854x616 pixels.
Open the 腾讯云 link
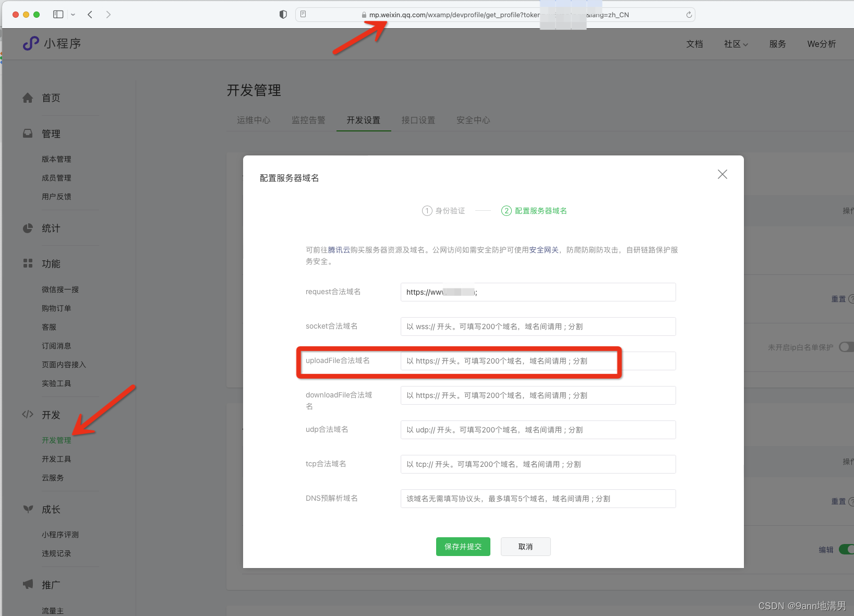point(339,250)
